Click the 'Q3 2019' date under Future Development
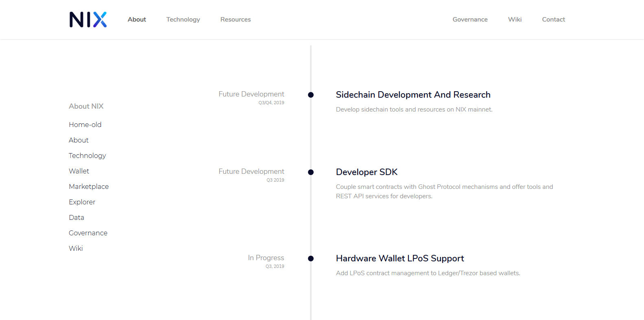This screenshot has height=320, width=644. [x=275, y=180]
